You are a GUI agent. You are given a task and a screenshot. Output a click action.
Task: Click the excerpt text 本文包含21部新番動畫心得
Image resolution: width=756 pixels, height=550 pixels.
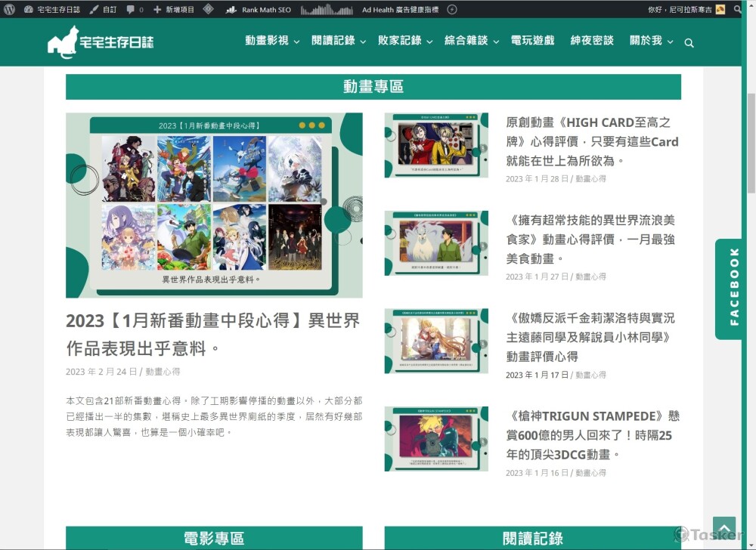click(x=214, y=416)
